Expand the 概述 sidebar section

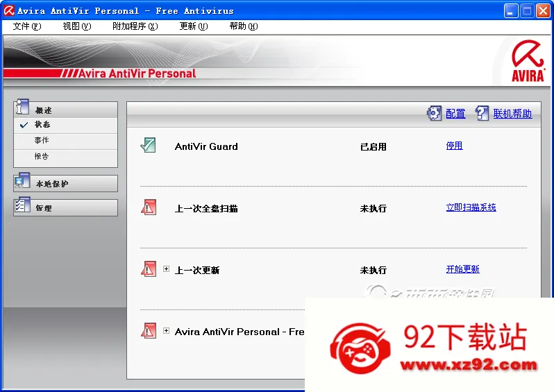[66, 110]
